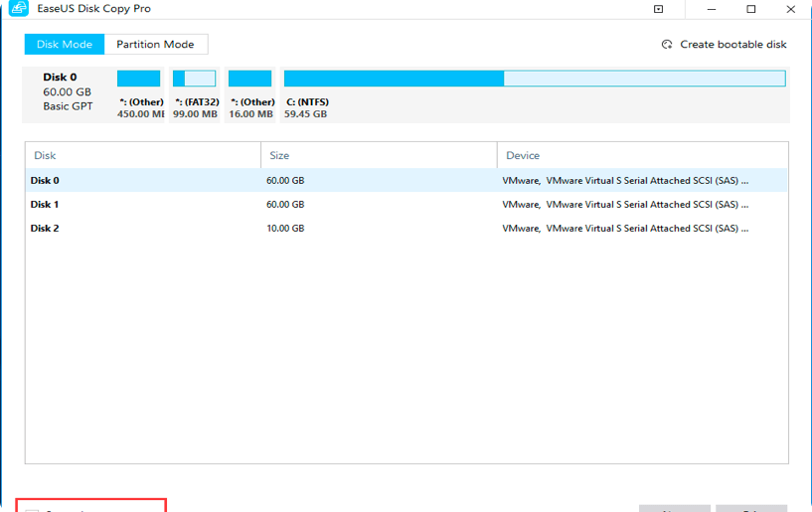Click Disk 1's 60.00 GB size cell
The image size is (812, 512).
coord(285,204)
